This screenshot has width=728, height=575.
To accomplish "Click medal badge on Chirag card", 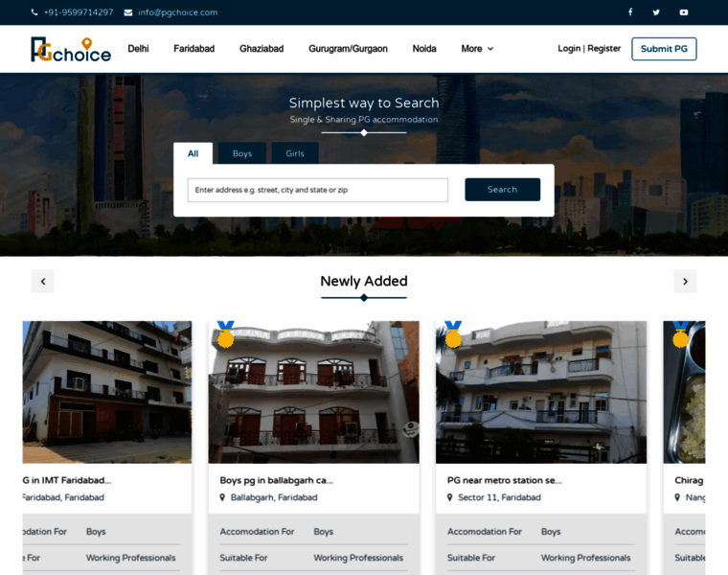I will pos(681,334).
